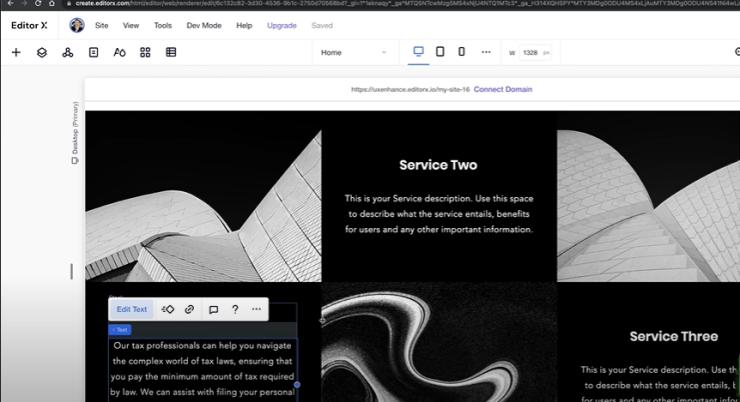This screenshot has width=740, height=402.
Task: Select the Service Three heading
Action: [x=673, y=336]
